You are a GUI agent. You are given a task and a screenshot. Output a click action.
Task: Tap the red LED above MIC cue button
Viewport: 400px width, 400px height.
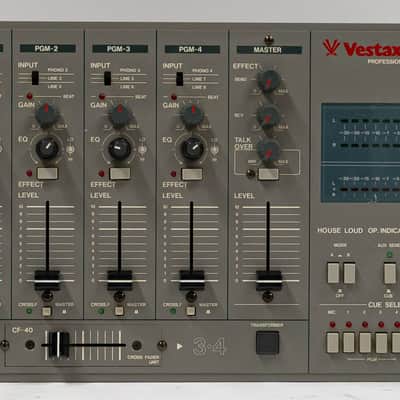tap(332, 324)
